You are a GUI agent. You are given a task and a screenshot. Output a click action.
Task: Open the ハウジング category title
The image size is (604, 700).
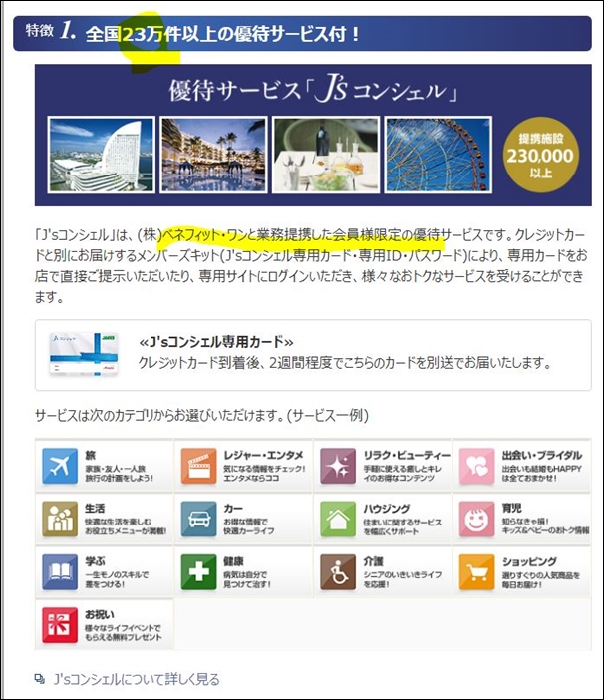(x=387, y=508)
